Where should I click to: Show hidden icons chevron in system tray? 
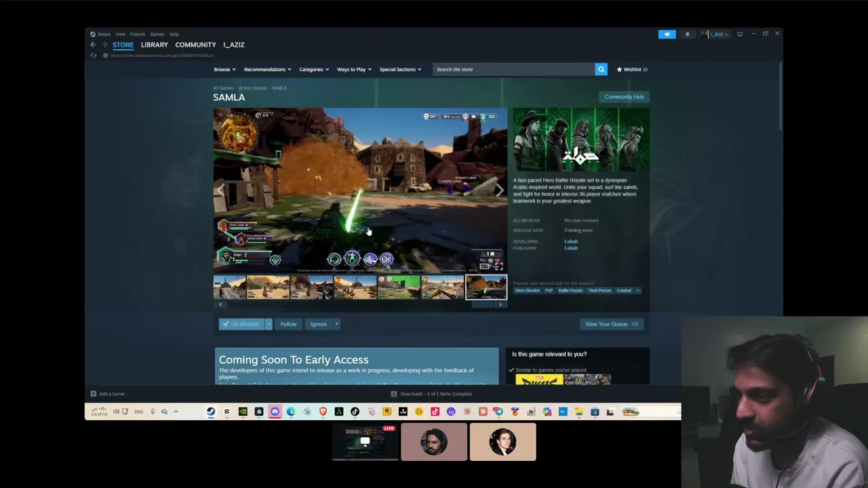176,411
